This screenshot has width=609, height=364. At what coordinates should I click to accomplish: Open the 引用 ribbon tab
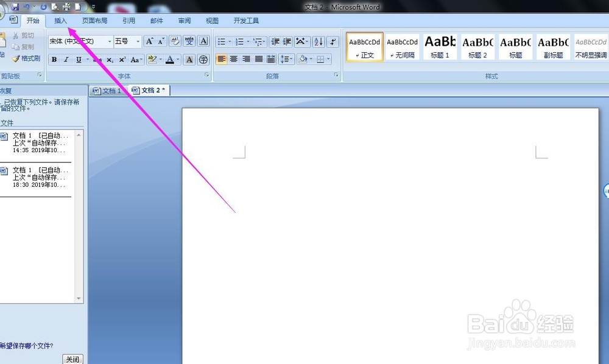point(128,21)
